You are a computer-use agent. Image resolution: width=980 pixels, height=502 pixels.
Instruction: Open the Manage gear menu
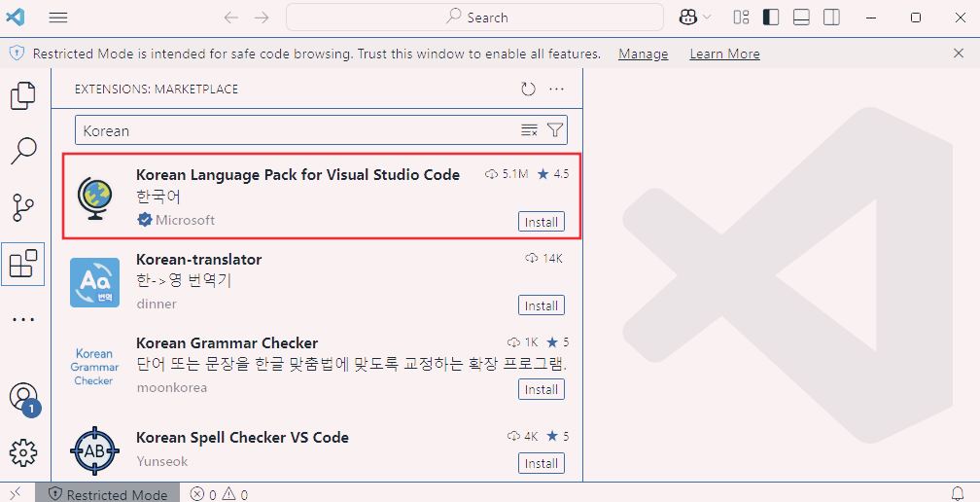[x=23, y=452]
